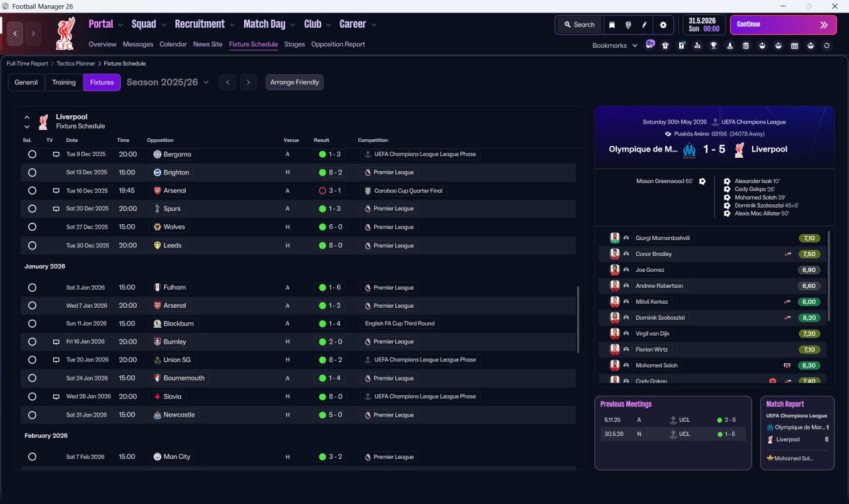Screen dimensions: 849x504
Task: Click the Liverpool club crest logo
Action: point(65,34)
